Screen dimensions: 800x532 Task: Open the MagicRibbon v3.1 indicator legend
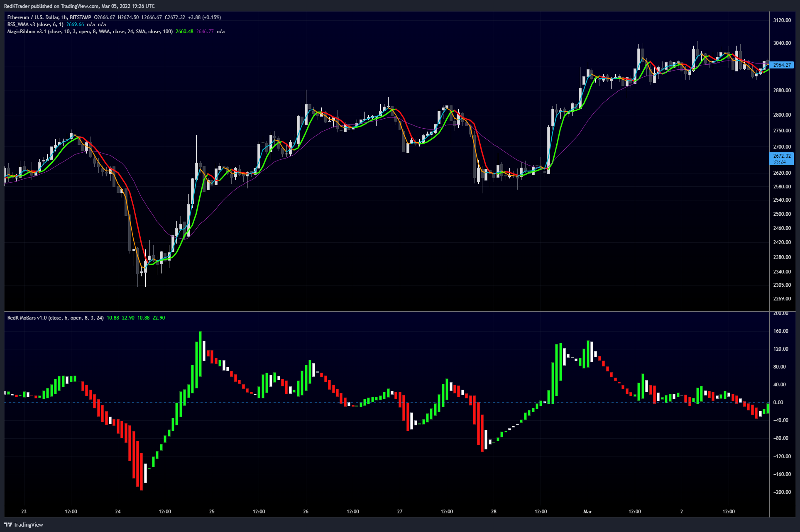pyautogui.click(x=90, y=32)
